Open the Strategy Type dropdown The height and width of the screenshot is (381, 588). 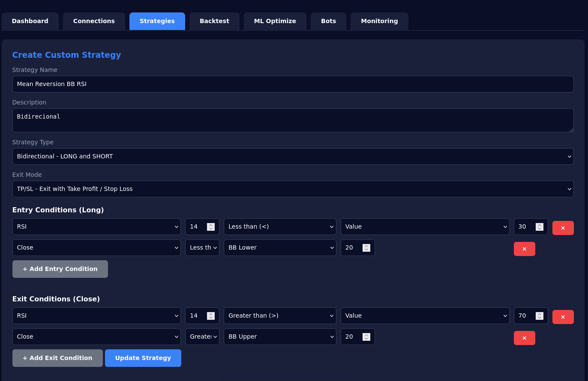(293, 156)
